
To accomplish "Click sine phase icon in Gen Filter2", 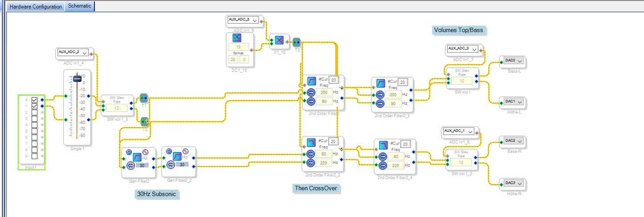I will (146, 151).
